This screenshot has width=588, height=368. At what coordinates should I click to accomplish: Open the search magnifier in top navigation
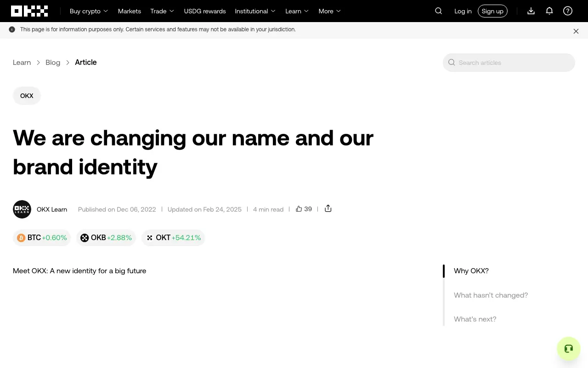[439, 11]
